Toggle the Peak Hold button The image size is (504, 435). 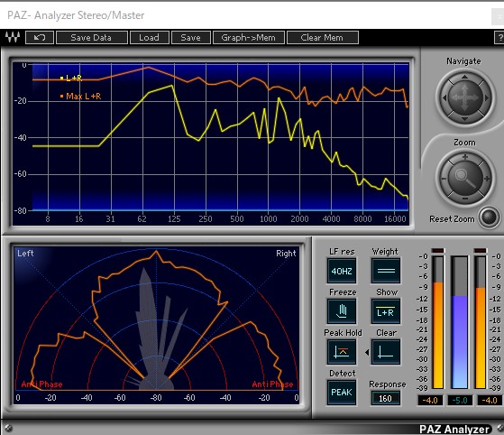(x=342, y=352)
